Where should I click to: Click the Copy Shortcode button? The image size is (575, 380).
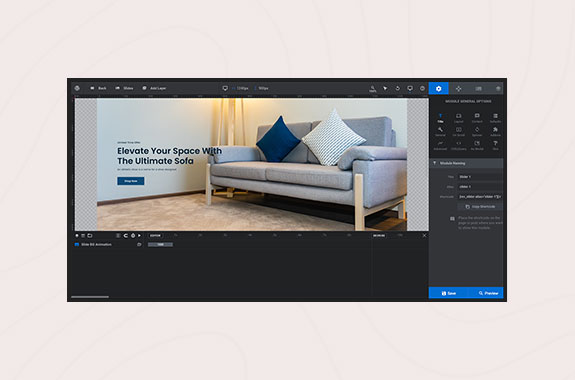[x=480, y=207]
